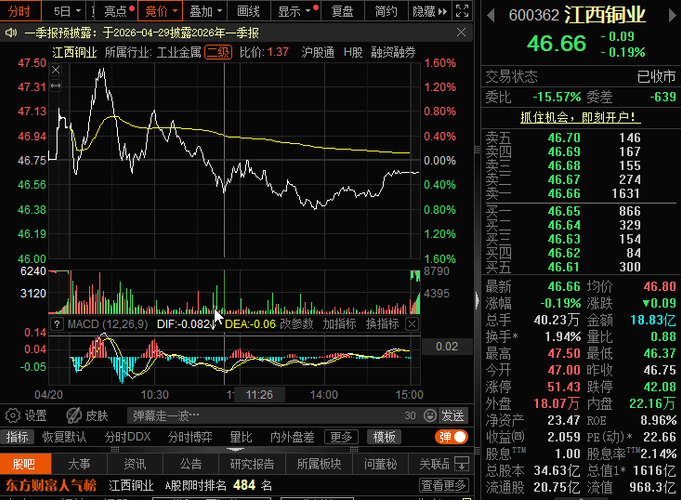
Task: Open the 大事 events tab
Action: tap(79, 464)
